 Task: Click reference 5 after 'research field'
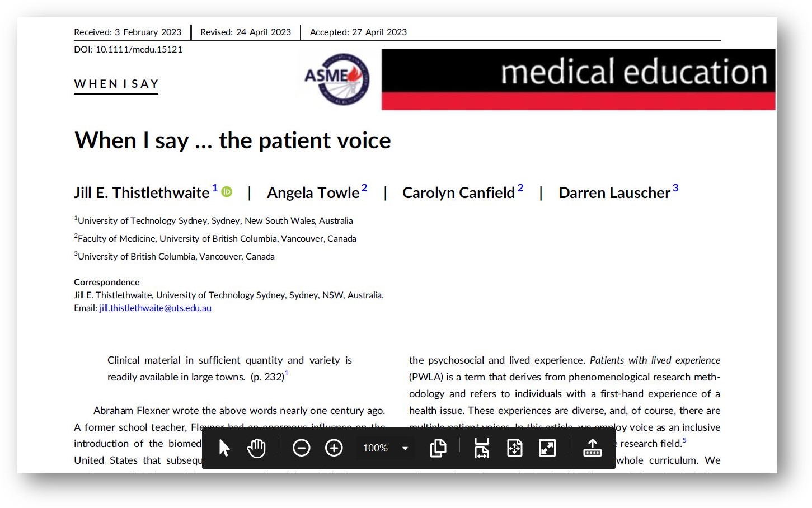pos(684,440)
